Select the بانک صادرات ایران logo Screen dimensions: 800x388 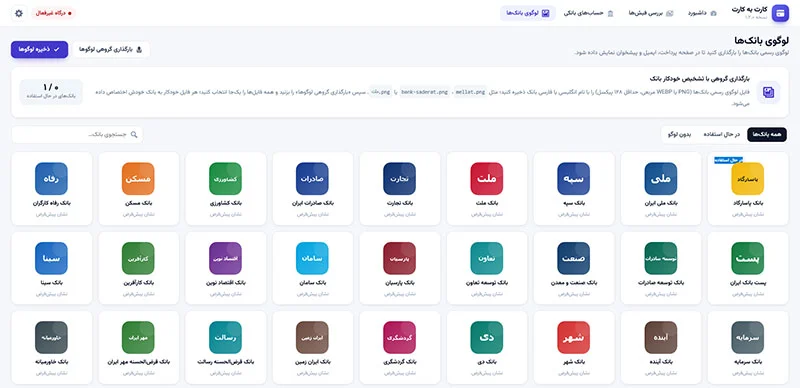(312, 179)
